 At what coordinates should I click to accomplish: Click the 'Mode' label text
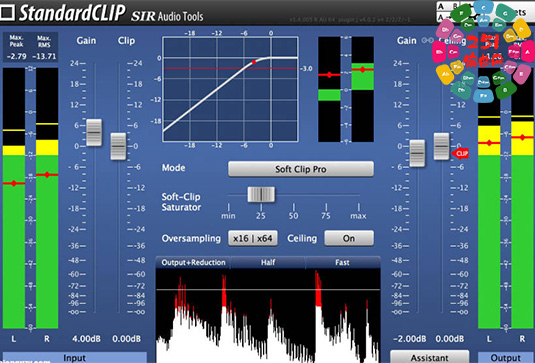(174, 168)
